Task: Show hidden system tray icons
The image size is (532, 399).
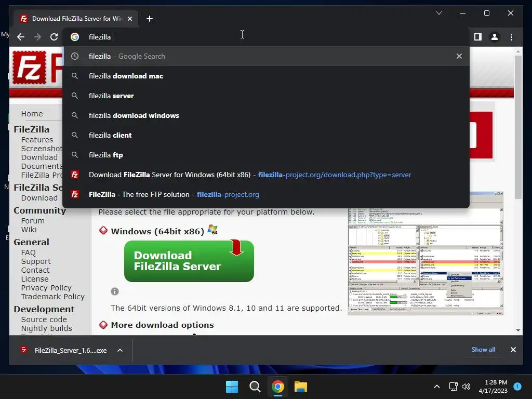Action: tap(437, 387)
